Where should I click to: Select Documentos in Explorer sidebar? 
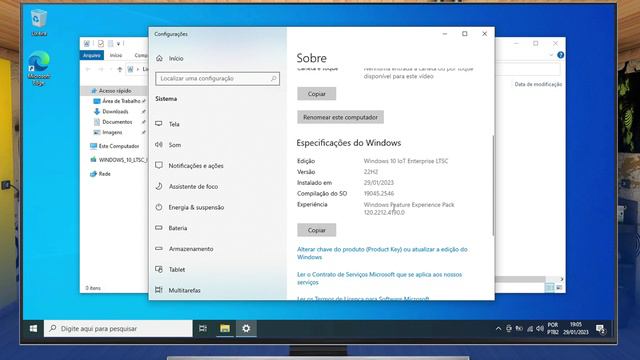(x=117, y=122)
